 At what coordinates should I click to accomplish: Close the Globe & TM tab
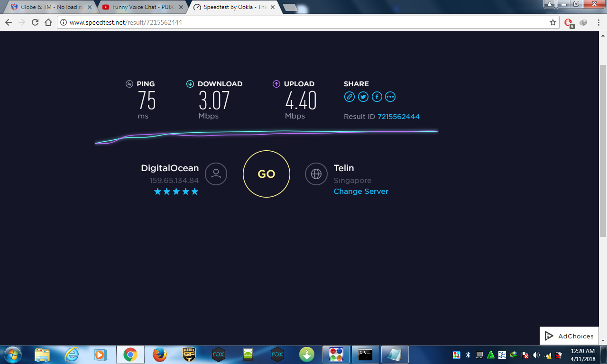90,7
